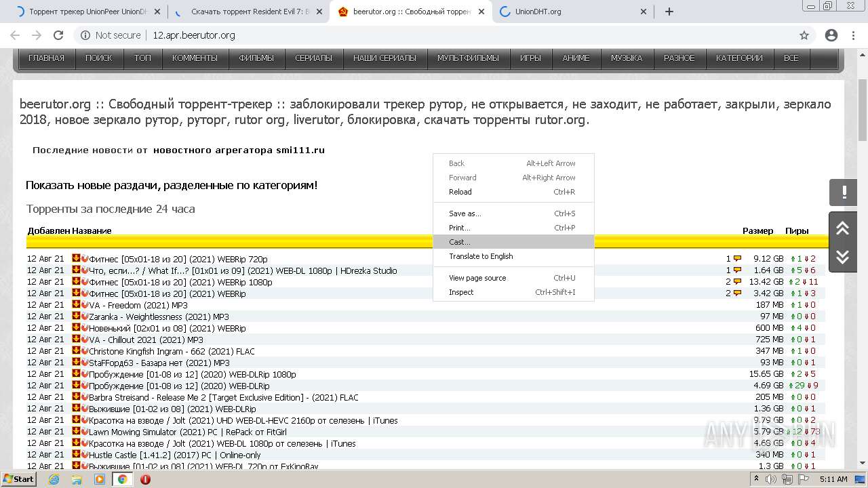Open the ТОП navigation item
Viewport: 868px width, 488px height.
pos(143,58)
